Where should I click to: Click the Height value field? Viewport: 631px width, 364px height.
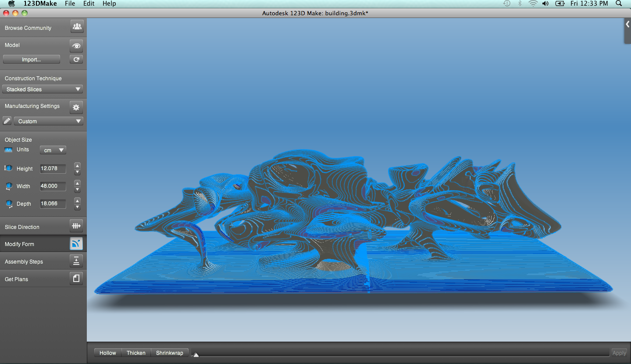(x=53, y=168)
